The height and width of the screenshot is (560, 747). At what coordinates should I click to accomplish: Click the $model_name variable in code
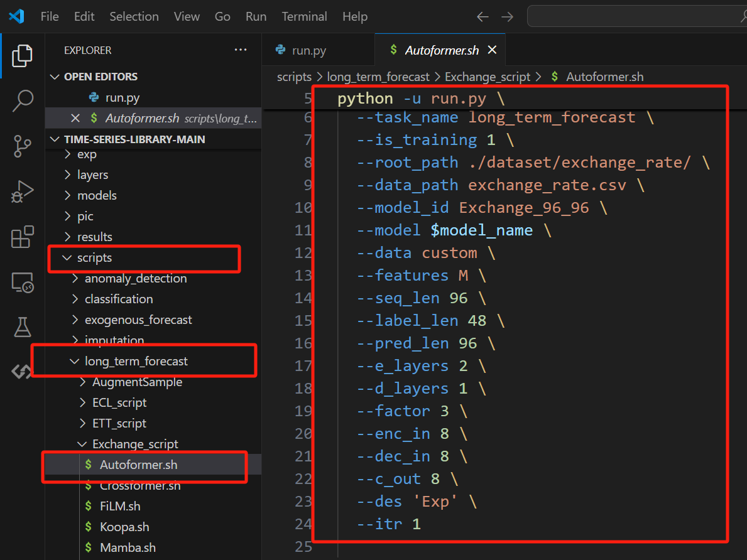pos(481,230)
